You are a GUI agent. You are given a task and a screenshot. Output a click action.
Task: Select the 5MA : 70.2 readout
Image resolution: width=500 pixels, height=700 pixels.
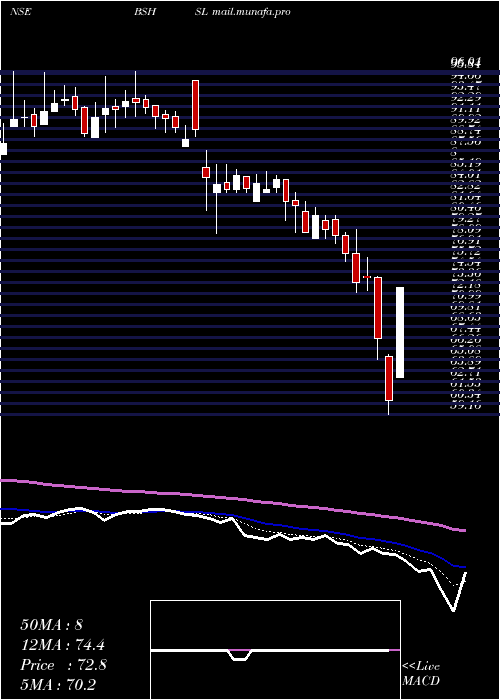click(x=58, y=685)
